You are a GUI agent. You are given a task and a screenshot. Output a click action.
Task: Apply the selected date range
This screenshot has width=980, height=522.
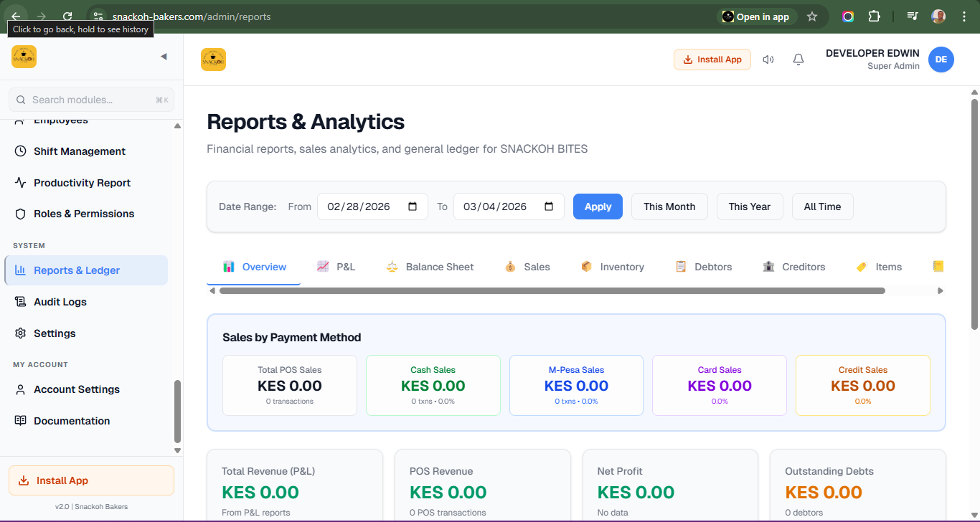click(598, 206)
